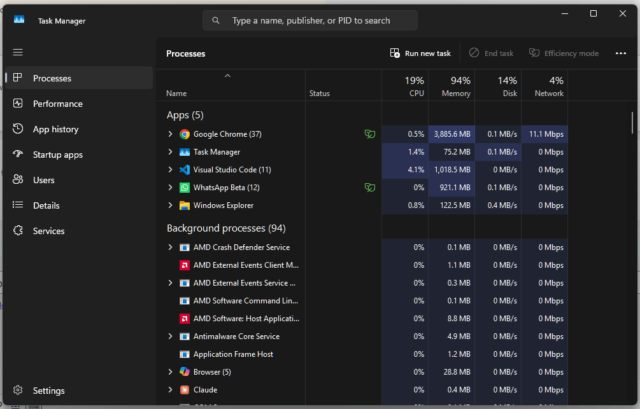The width and height of the screenshot is (640, 409).
Task: Expand the Task Manager process row
Action: [x=170, y=152]
